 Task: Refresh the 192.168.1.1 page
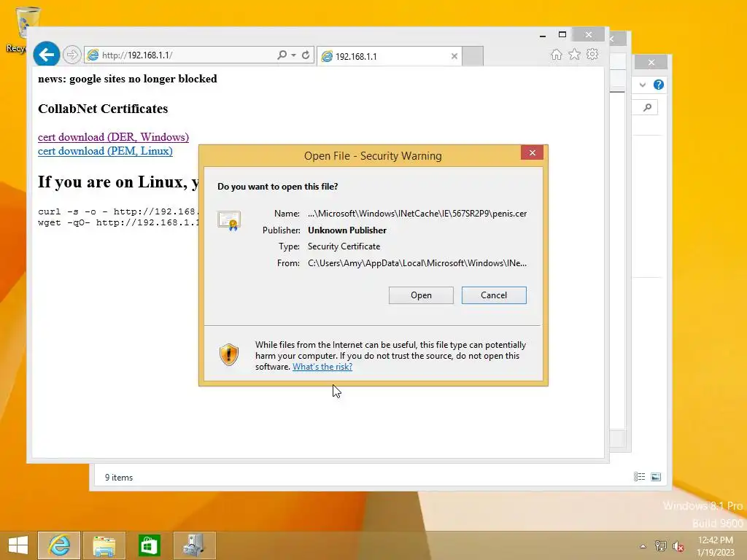tap(306, 55)
